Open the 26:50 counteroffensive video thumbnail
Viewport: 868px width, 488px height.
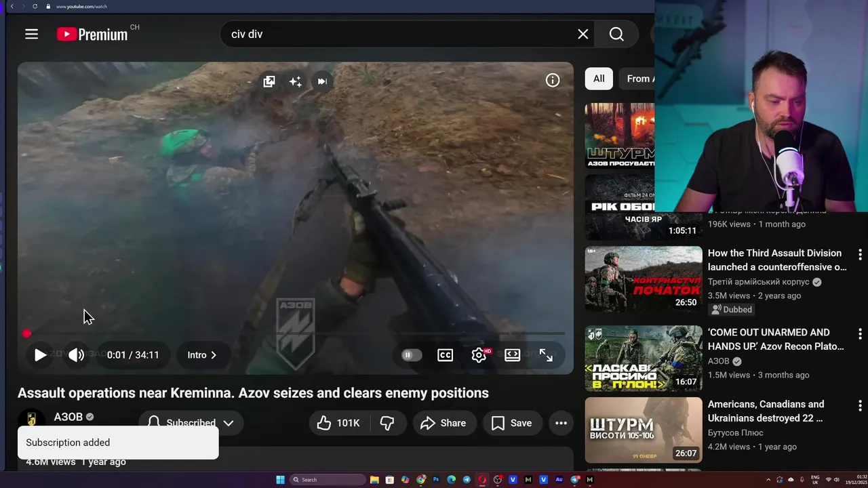point(644,279)
